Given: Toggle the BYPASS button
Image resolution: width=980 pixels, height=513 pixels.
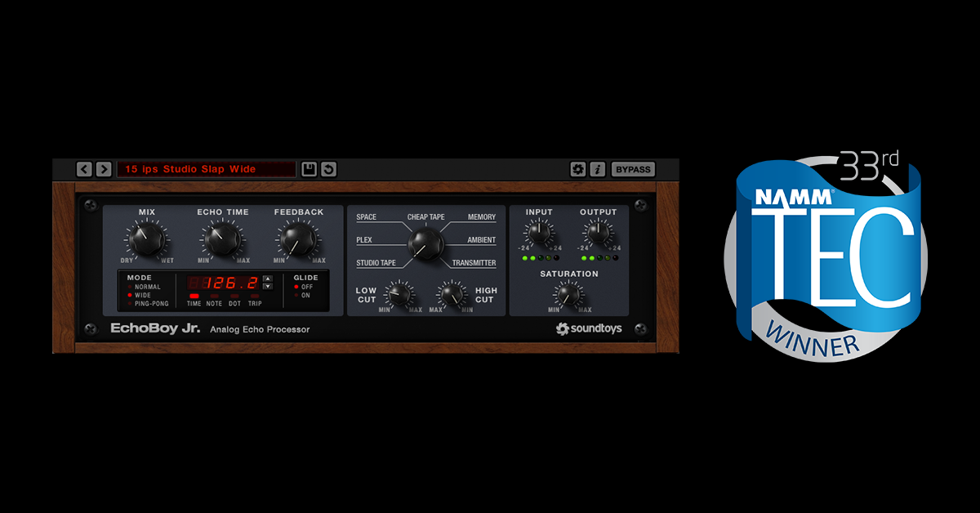Looking at the screenshot, I should pos(633,169).
